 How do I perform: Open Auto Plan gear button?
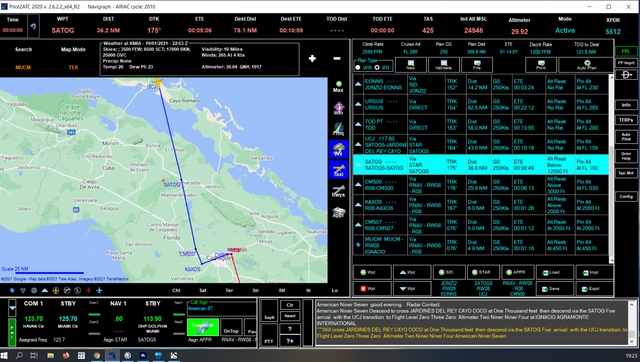click(587, 64)
